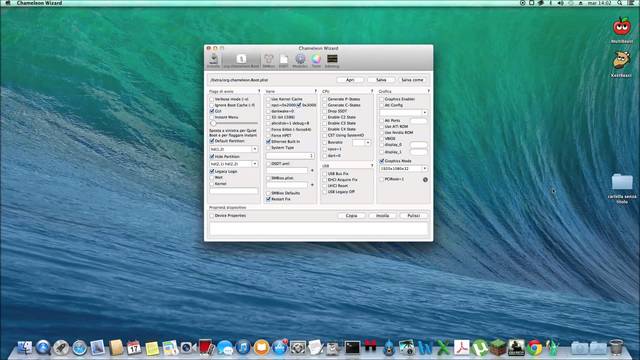The image size is (640, 360).
Task: Open App Store in the Dock
Action: pos(280,348)
